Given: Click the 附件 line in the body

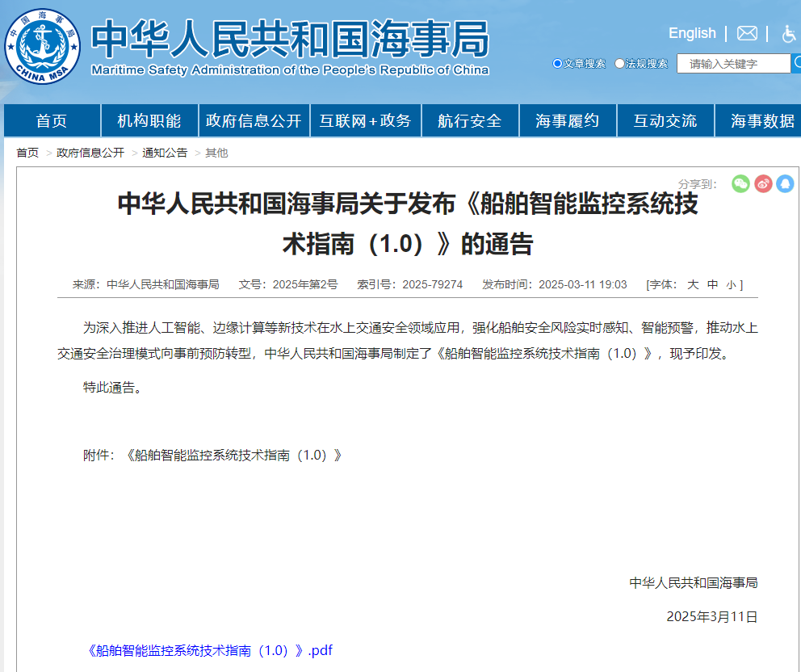Looking at the screenshot, I should (x=213, y=455).
